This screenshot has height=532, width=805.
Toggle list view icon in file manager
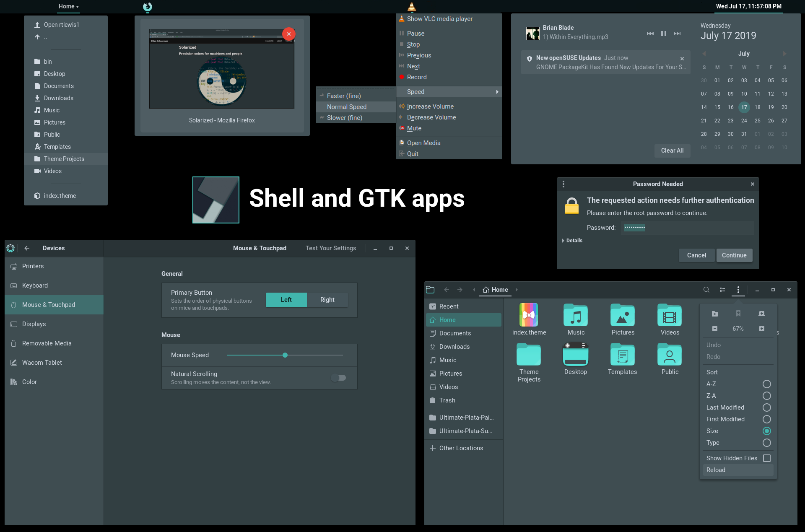722,290
